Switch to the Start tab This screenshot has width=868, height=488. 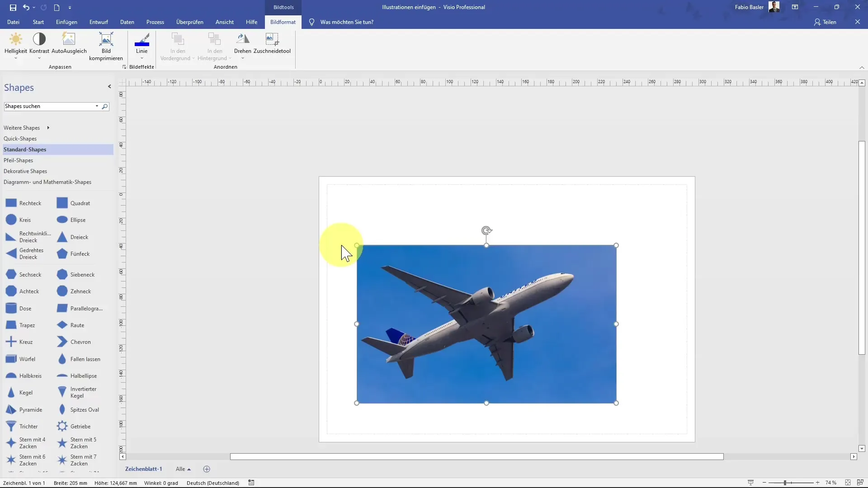[x=38, y=22]
